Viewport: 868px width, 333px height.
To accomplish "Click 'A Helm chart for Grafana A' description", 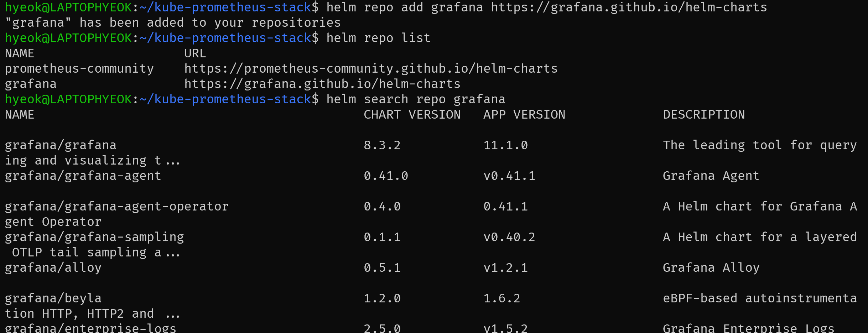I will pos(760,207).
